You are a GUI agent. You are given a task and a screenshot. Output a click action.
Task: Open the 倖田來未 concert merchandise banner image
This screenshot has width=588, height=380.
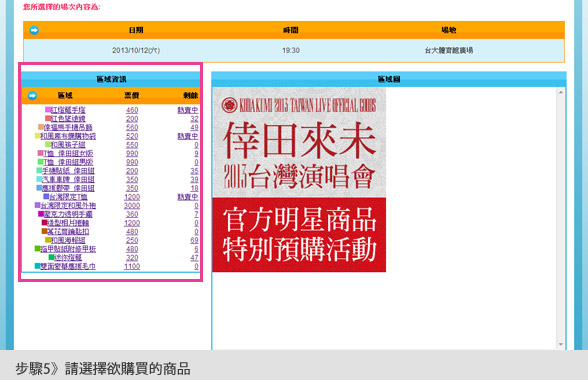pos(299,180)
